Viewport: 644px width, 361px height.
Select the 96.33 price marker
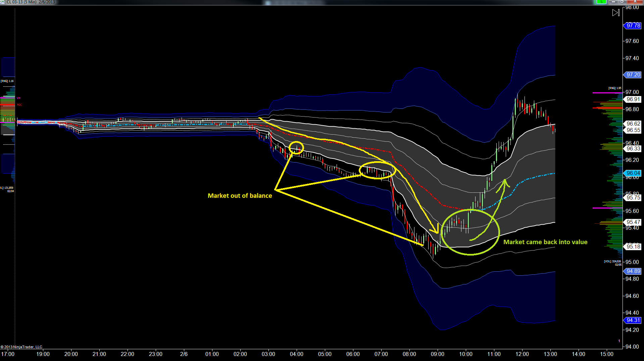coord(633,148)
